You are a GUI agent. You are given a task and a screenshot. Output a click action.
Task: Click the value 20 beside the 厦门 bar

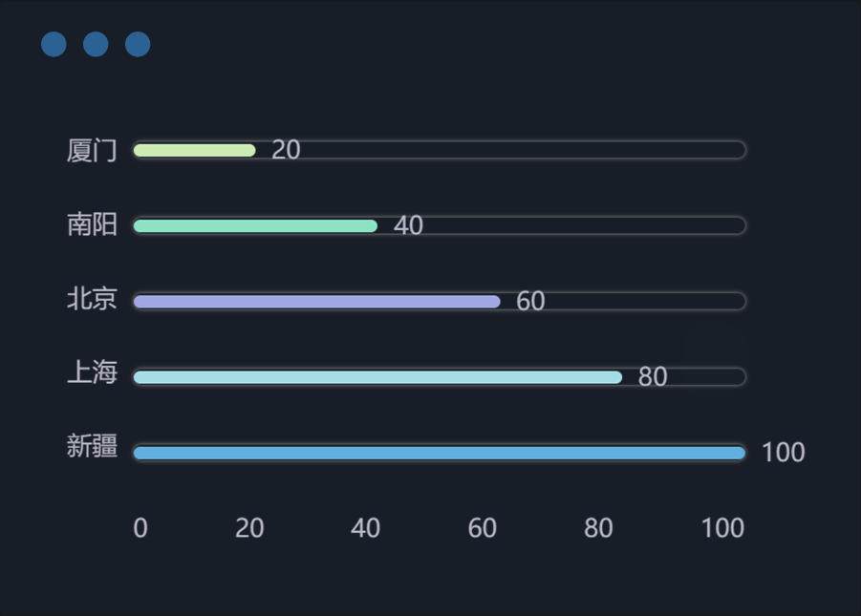pos(286,150)
